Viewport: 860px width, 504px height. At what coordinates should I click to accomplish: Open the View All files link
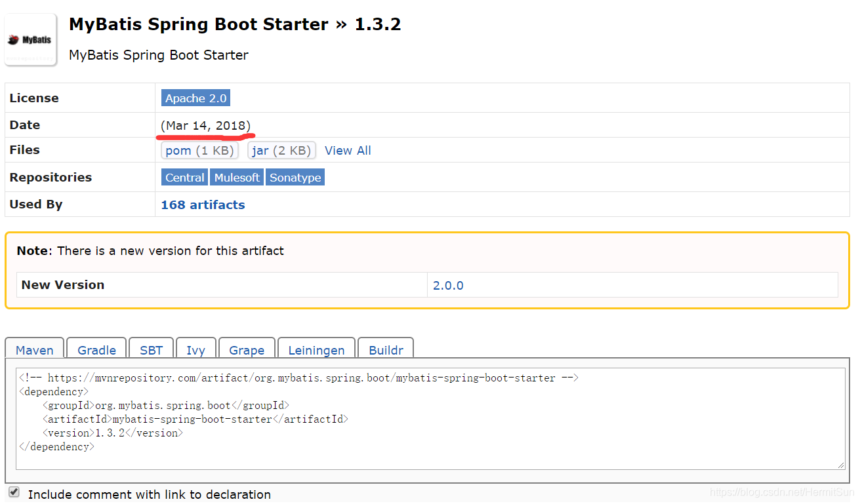(348, 151)
